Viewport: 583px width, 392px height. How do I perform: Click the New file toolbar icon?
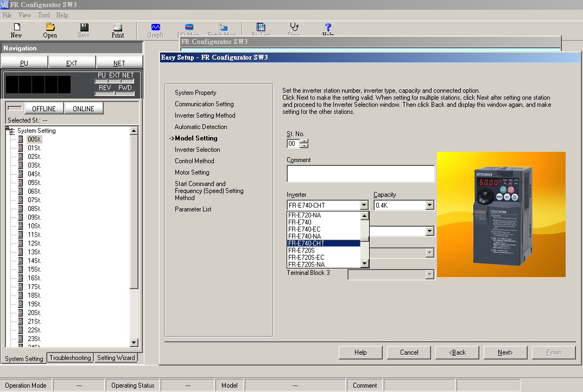(16, 27)
